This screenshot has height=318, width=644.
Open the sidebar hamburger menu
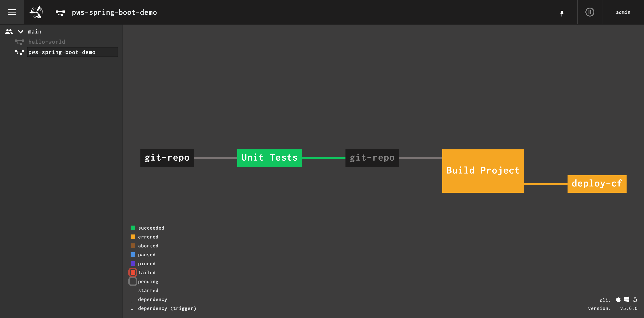tap(12, 12)
